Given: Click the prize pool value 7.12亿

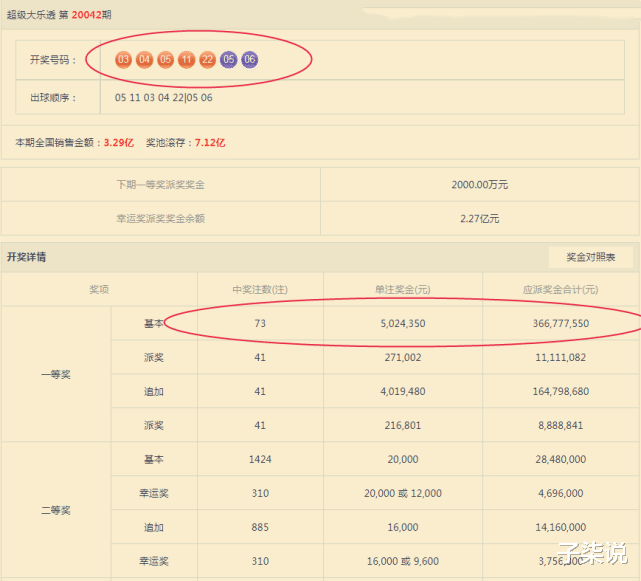Looking at the screenshot, I should 210,142.
